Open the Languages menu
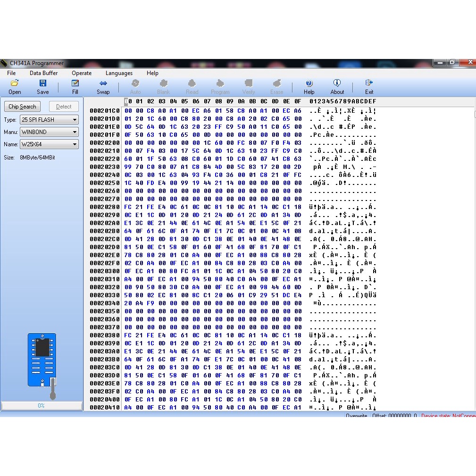Image resolution: width=476 pixels, height=476 pixels. (119, 73)
